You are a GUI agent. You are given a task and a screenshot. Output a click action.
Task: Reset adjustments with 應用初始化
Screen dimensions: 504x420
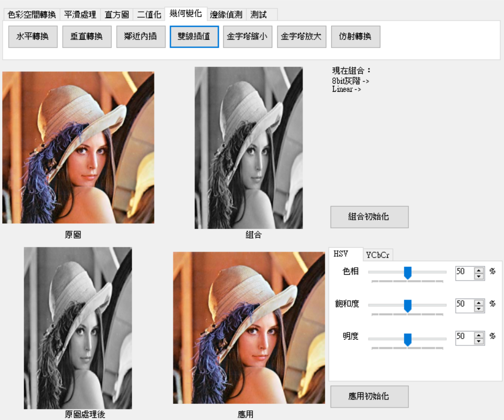(369, 397)
